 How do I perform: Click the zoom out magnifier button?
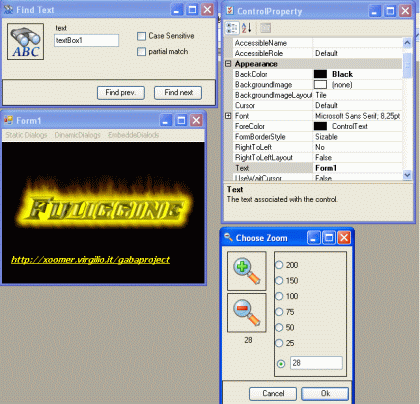247,313
